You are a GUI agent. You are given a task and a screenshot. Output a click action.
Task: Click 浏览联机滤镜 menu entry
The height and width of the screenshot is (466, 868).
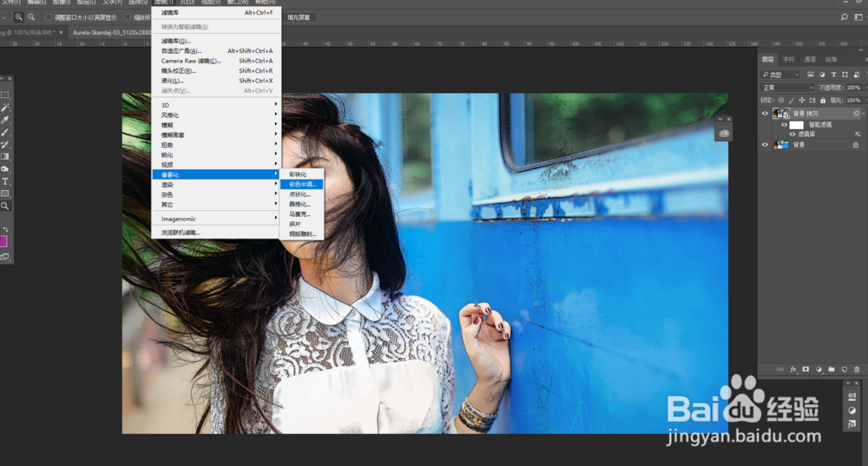tap(216, 233)
